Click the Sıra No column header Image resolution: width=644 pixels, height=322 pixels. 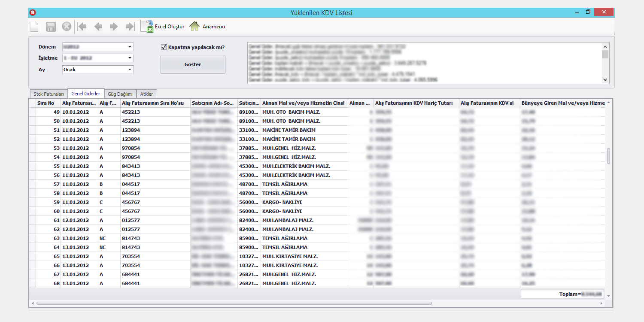pyautogui.click(x=46, y=103)
